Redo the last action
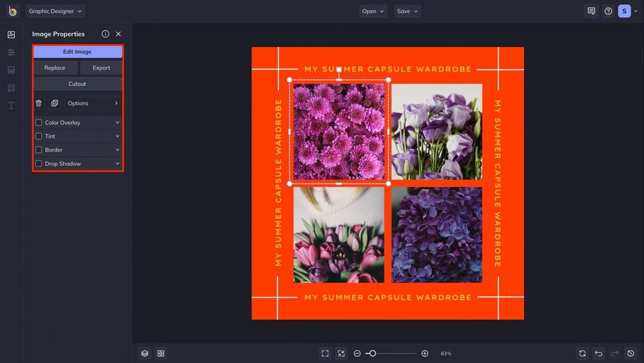Viewport: 644px width, 363px height. coord(615,353)
